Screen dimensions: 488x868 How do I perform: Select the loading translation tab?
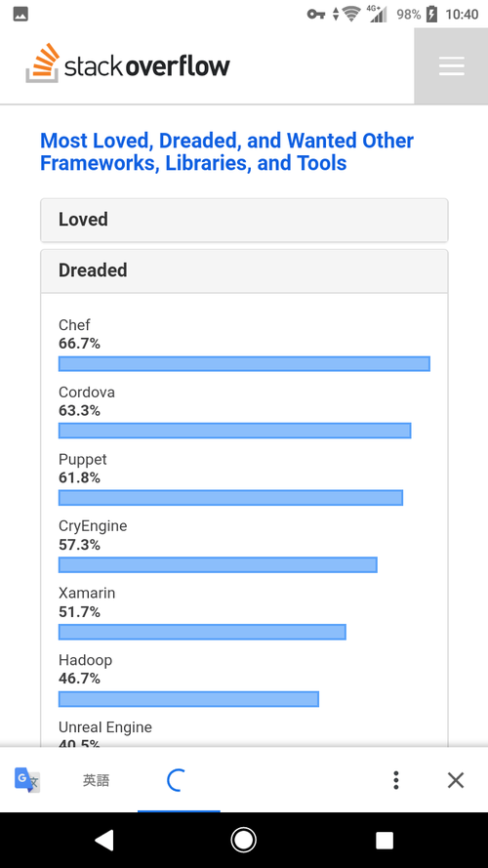[179, 780]
